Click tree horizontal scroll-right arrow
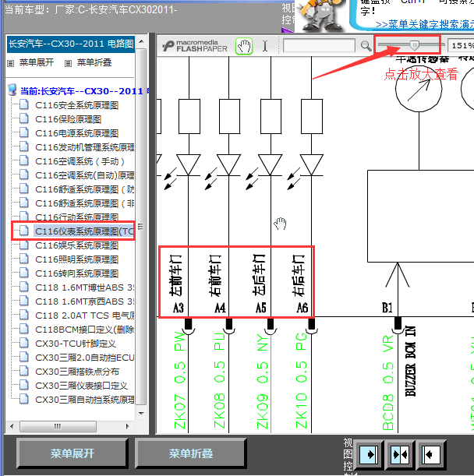Image resolution: width=474 pixels, height=476 pixels. pos(128,426)
